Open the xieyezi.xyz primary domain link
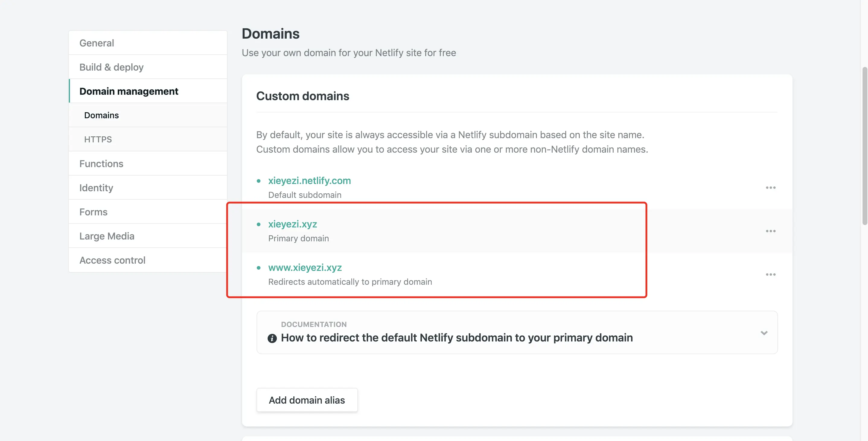This screenshot has height=441, width=868. point(292,224)
